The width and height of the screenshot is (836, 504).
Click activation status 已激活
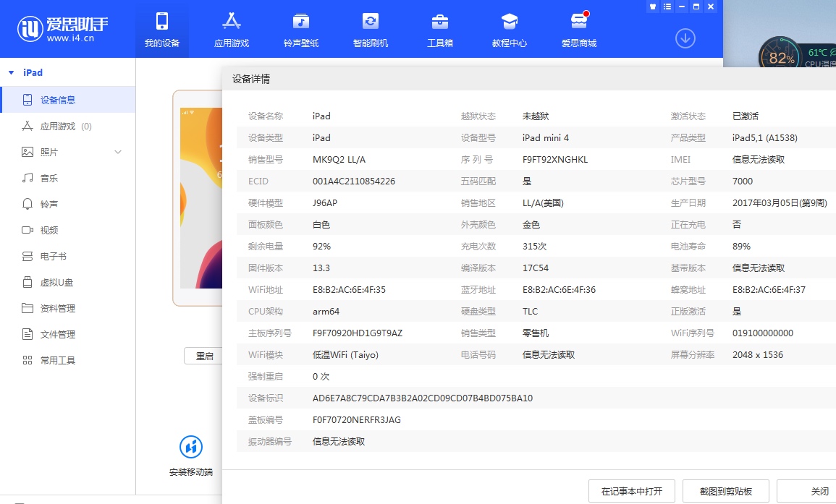click(746, 116)
